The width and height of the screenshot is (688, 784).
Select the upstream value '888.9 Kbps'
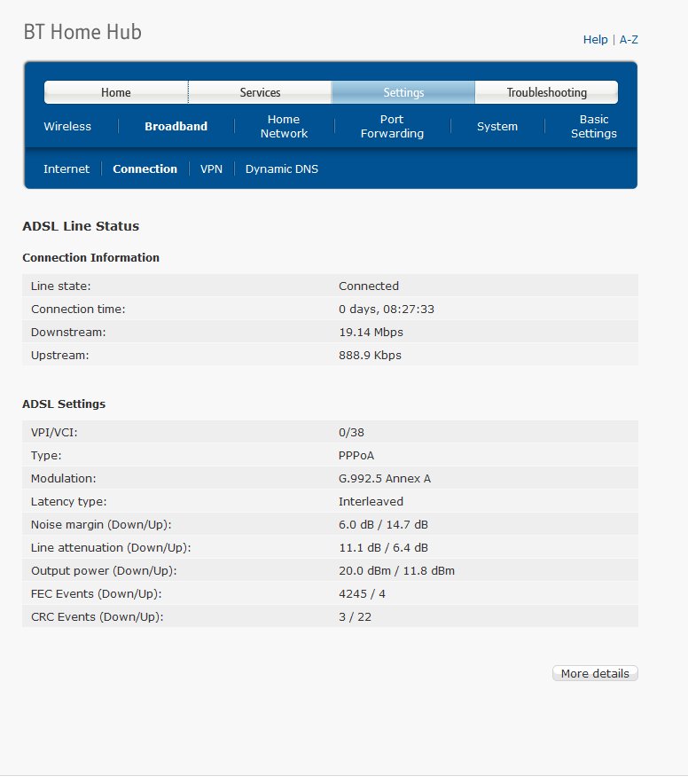[x=370, y=355]
